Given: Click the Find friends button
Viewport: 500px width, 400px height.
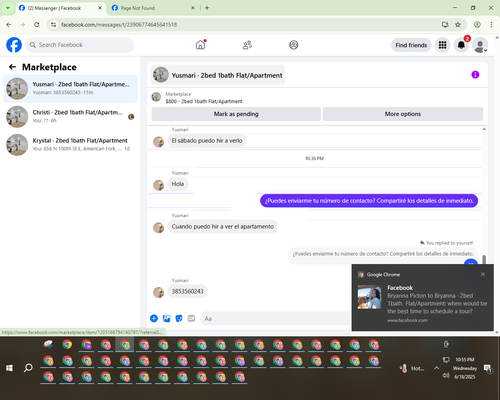Looking at the screenshot, I should click(411, 45).
